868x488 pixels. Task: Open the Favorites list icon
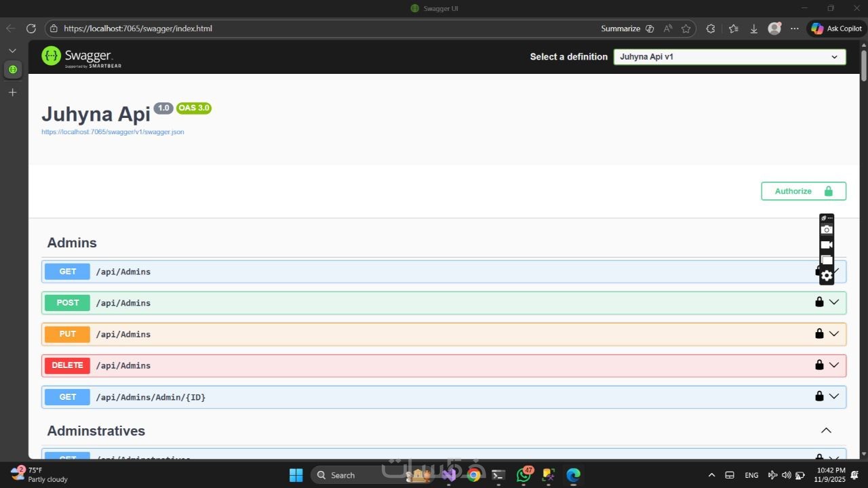coord(733,28)
